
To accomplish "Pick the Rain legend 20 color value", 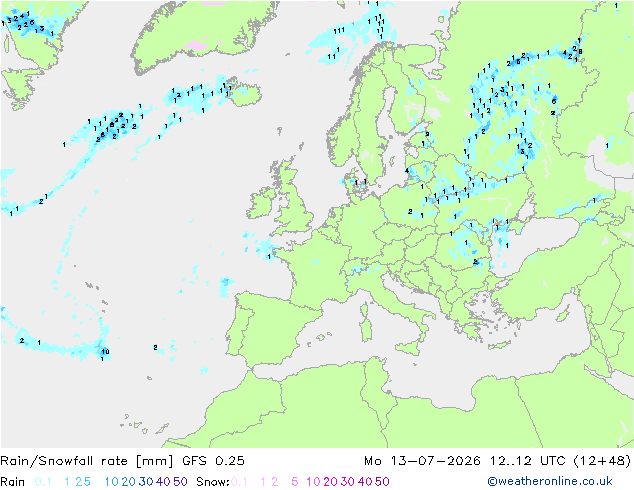I will tap(129, 482).
